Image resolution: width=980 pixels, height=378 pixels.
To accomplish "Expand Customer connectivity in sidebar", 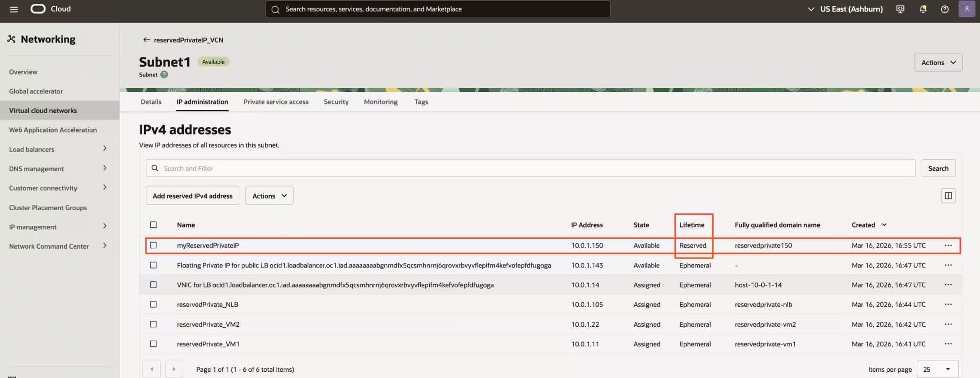I will coord(105,188).
